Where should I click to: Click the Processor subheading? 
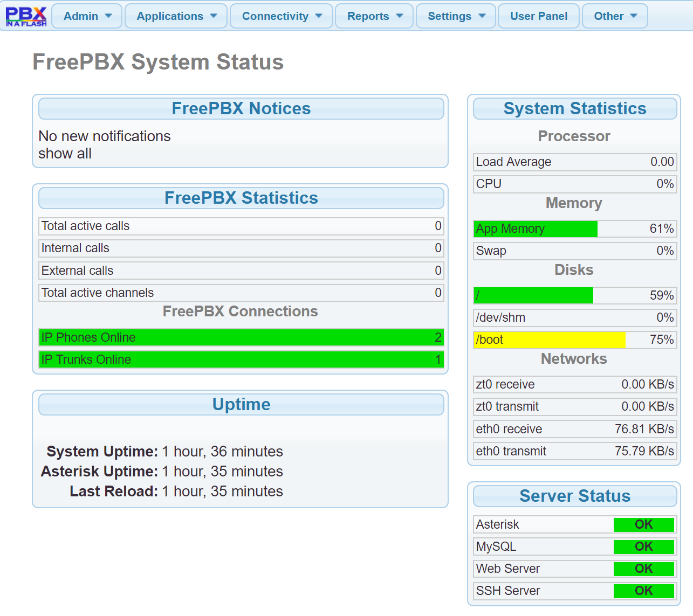pos(574,136)
